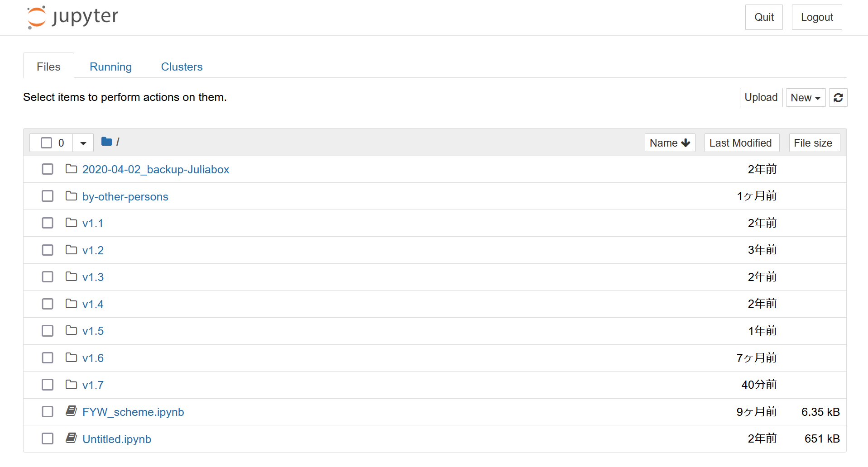Open the v1.5 folder link
Screen dimensions: 868x467
[x=93, y=331]
